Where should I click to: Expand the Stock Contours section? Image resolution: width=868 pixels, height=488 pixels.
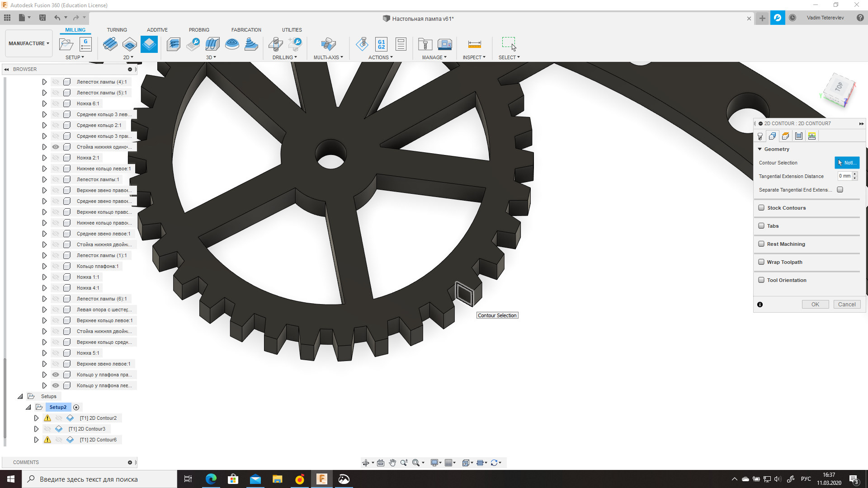[786, 207]
